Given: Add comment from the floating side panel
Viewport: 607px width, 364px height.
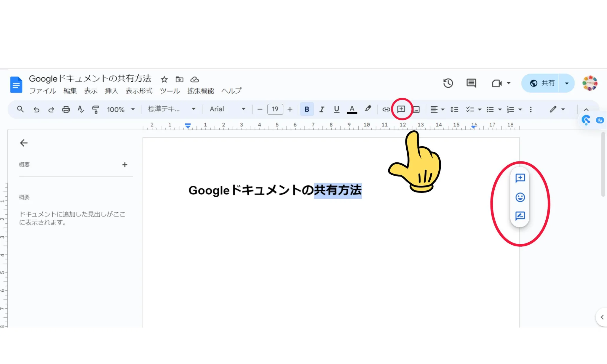Looking at the screenshot, I should point(520,178).
